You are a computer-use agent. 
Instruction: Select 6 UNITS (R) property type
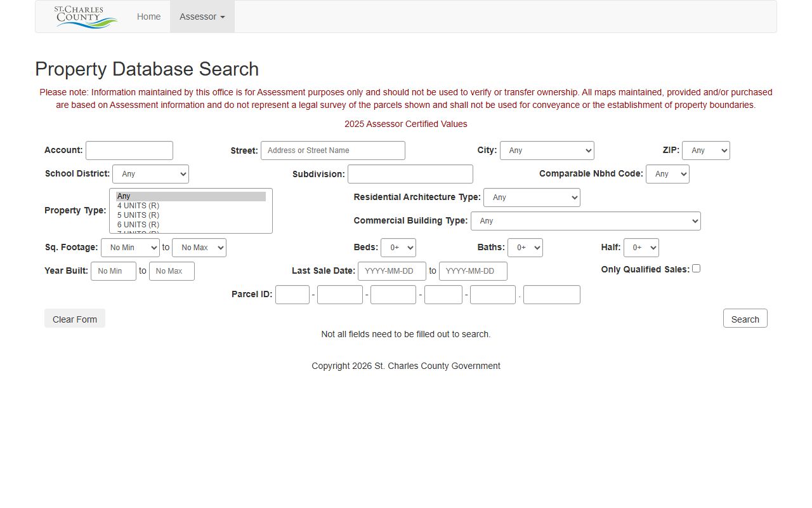[190, 225]
